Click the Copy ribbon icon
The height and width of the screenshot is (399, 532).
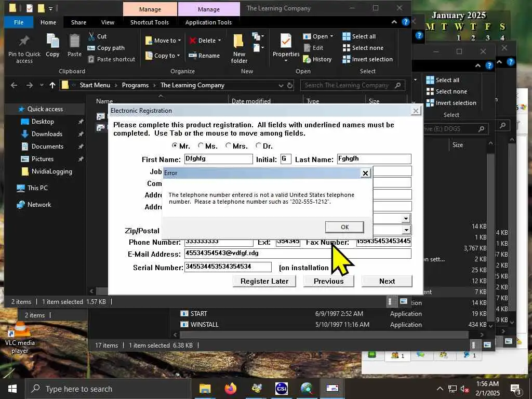pos(52,46)
